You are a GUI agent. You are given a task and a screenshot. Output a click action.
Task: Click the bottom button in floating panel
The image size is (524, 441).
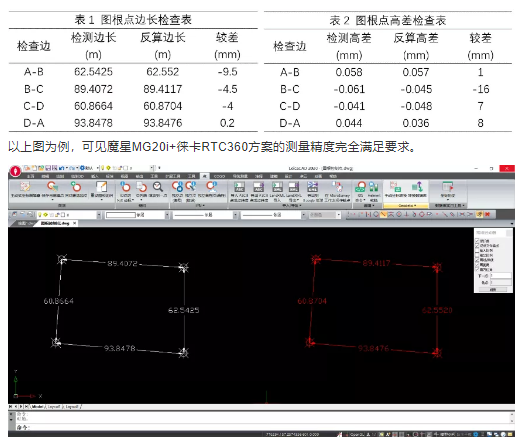click(493, 289)
